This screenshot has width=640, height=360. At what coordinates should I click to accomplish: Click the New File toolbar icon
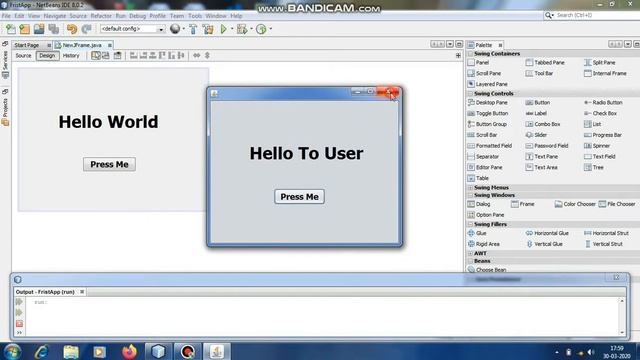(x=11, y=29)
